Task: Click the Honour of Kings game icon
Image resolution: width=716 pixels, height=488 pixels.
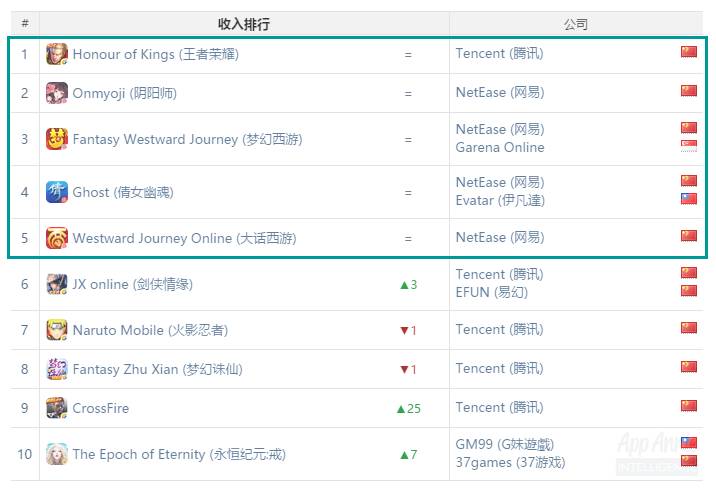Action: 57,54
